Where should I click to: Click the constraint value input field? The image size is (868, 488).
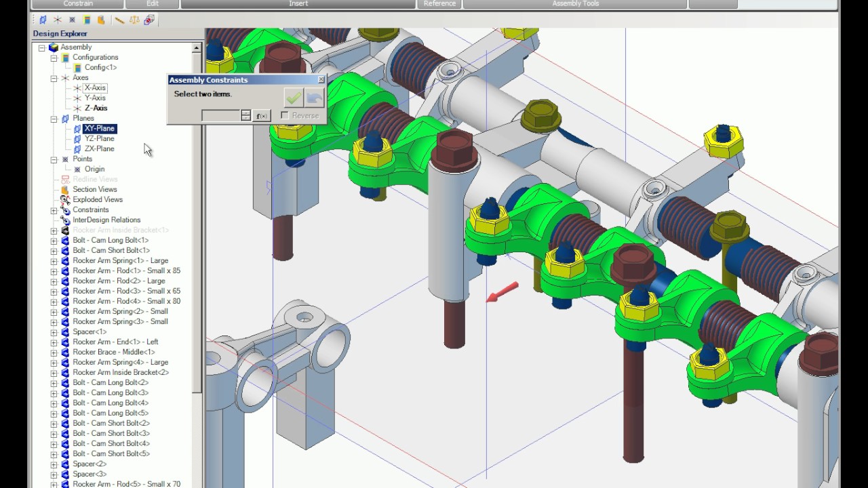pos(220,116)
